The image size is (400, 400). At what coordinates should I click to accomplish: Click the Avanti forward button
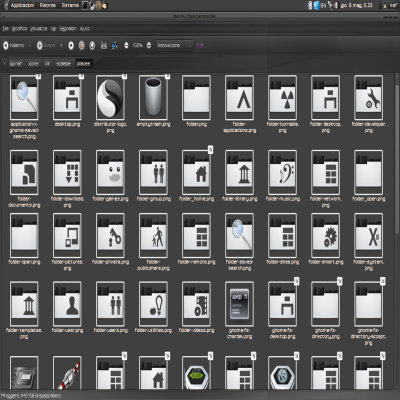coord(46,45)
